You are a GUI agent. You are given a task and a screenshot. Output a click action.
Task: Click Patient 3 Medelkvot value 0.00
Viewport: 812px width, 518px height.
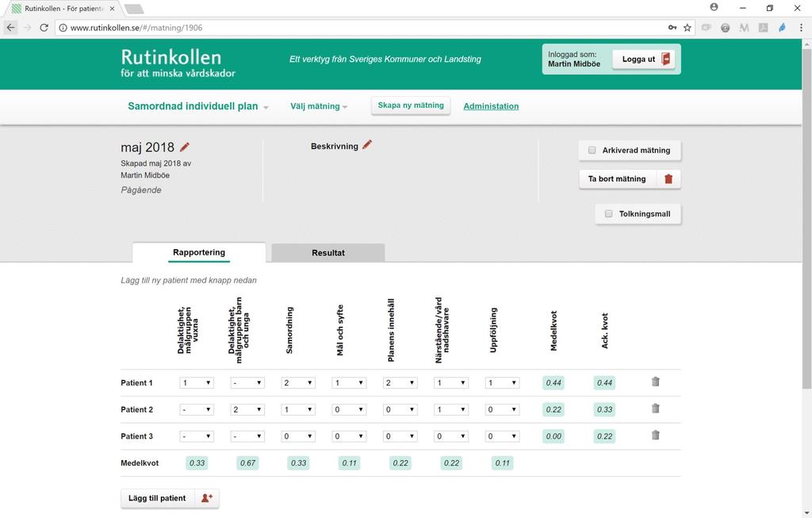[553, 436]
